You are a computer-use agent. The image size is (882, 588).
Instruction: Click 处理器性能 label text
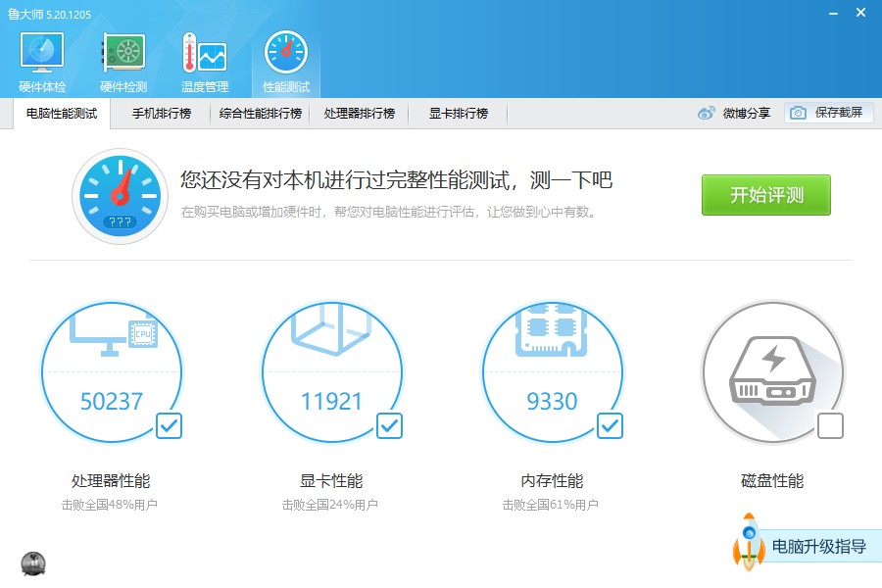coord(111,481)
